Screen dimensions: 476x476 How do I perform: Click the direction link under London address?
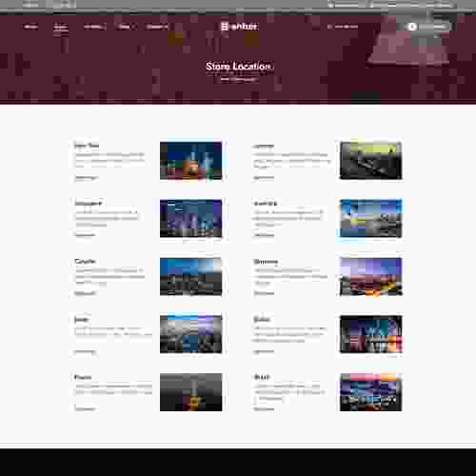coord(264,178)
